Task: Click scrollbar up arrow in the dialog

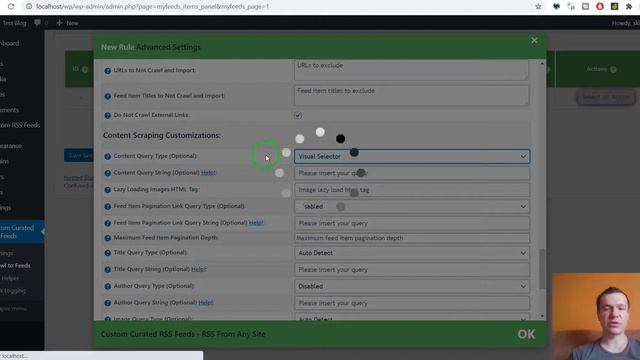Action: click(x=542, y=64)
